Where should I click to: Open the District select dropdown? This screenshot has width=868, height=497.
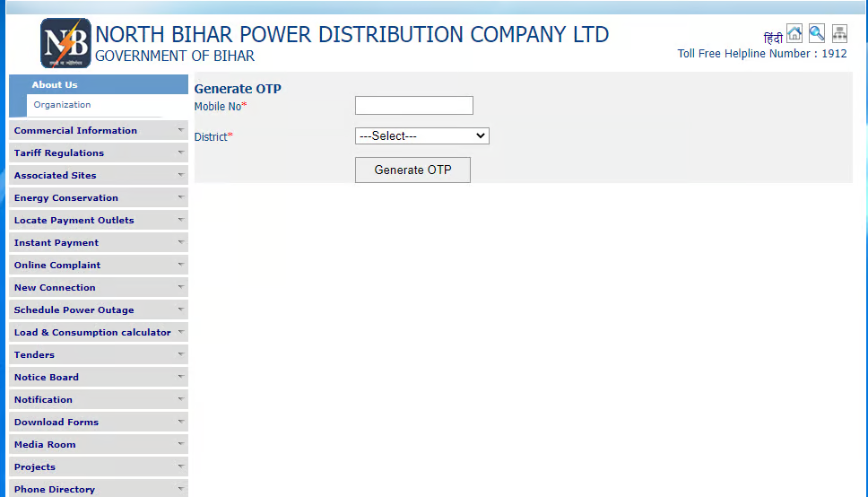(421, 135)
